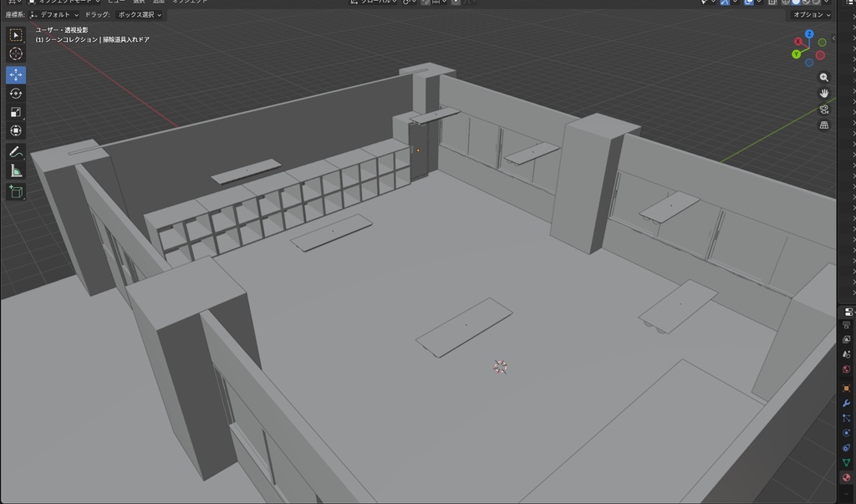Open the 追加 menu
The width and height of the screenshot is (856, 504).
pos(159,2)
